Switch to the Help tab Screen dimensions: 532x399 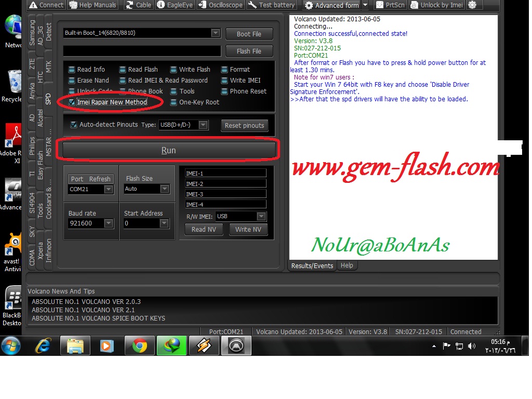(347, 265)
